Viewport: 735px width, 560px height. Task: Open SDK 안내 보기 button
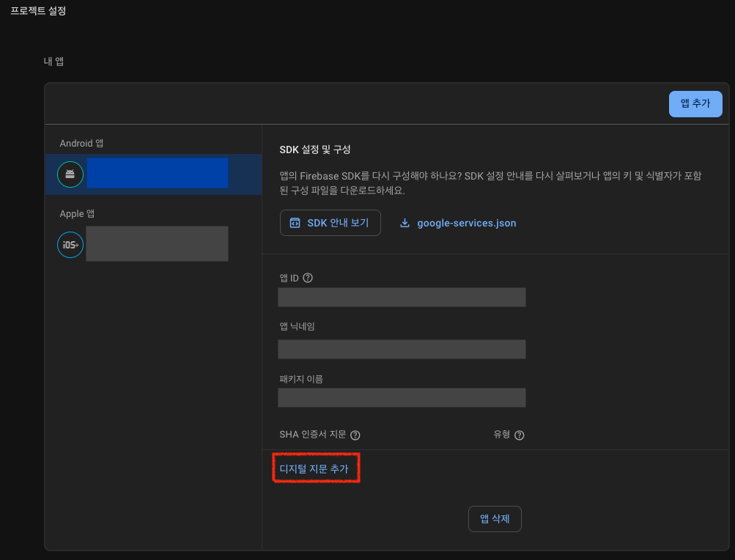point(330,223)
